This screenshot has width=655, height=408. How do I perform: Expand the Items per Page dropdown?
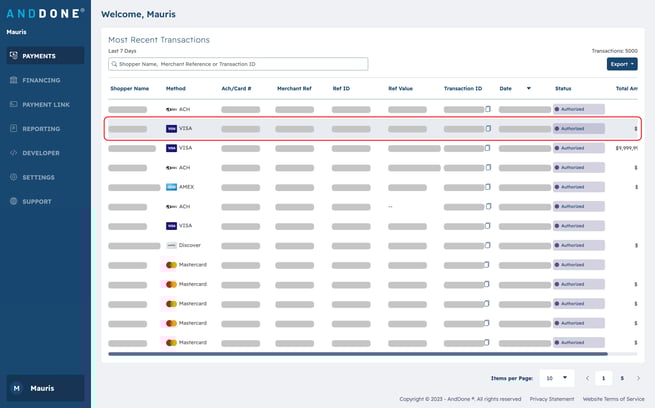[x=556, y=378]
